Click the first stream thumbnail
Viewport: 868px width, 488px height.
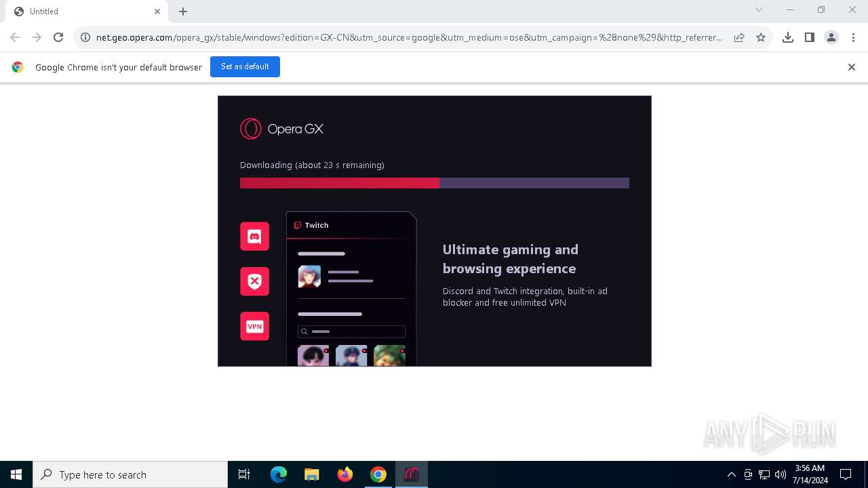tap(313, 356)
